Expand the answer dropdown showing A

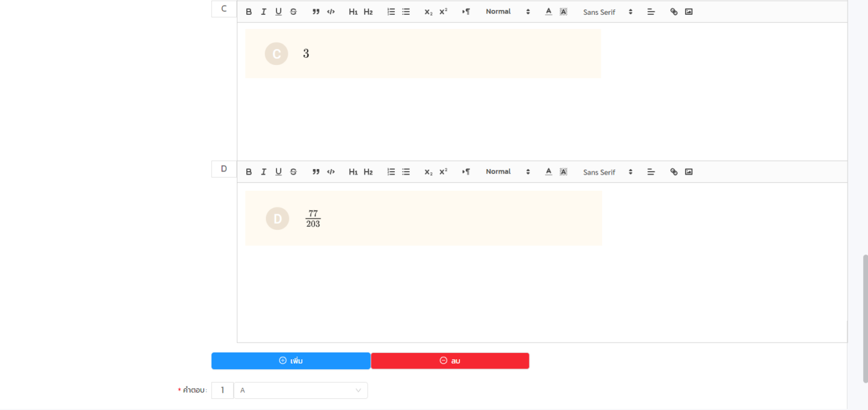pyautogui.click(x=301, y=390)
